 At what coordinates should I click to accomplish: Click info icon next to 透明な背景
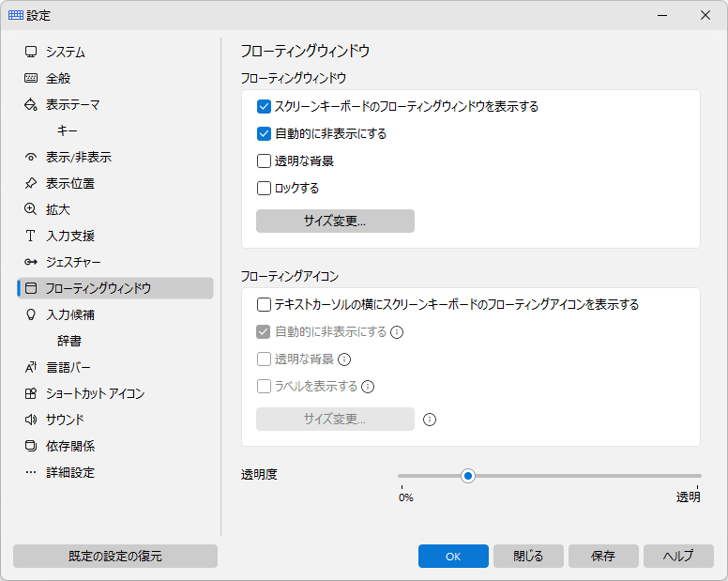[344, 359]
